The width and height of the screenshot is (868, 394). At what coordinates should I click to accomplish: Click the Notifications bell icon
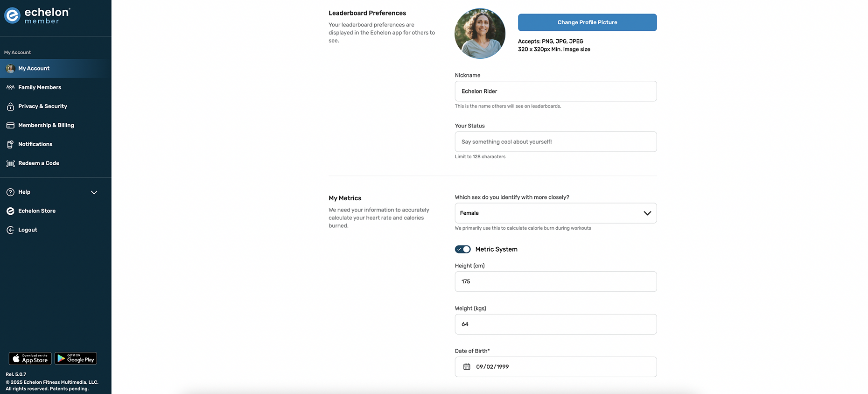click(10, 144)
